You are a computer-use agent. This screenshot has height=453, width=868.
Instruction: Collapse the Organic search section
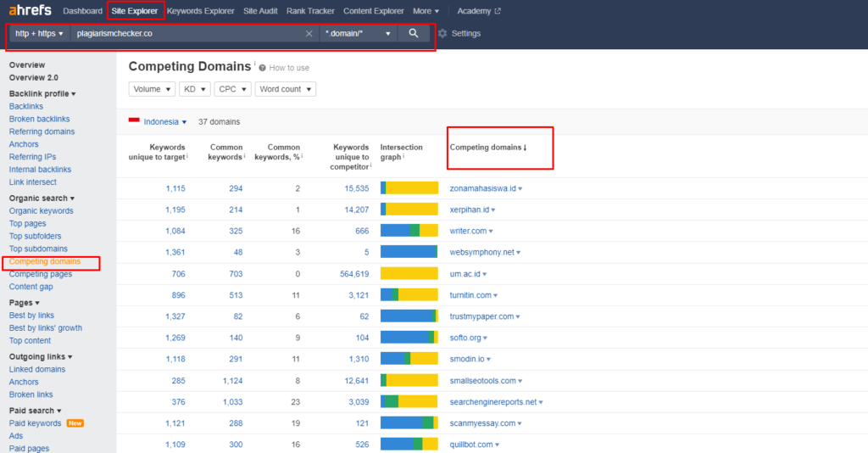click(42, 199)
